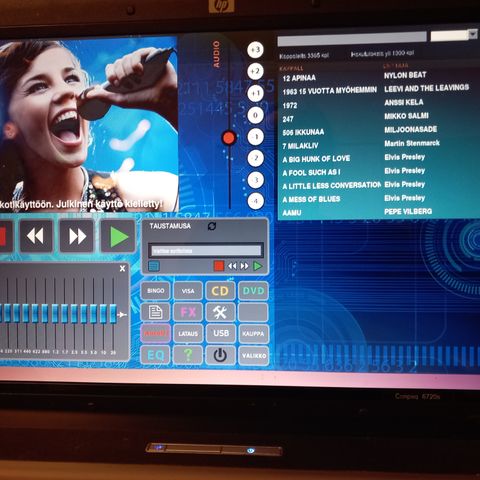Sort by the KAPPALE column header
Image resolution: width=480 pixels, height=480 pixels.
[291, 68]
